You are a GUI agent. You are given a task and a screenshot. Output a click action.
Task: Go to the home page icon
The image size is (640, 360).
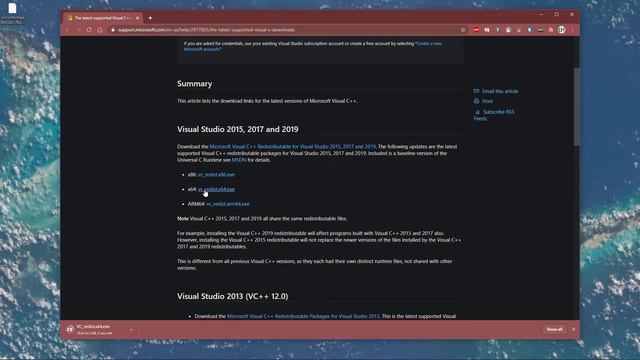pos(100,30)
